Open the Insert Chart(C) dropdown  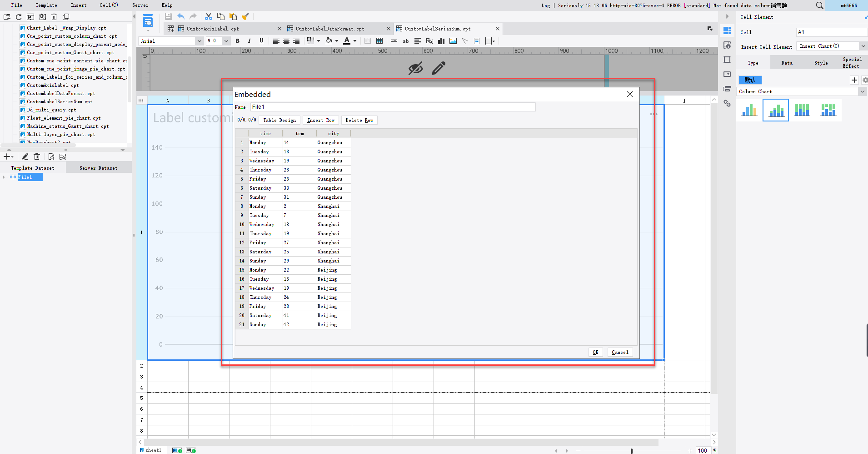click(862, 46)
